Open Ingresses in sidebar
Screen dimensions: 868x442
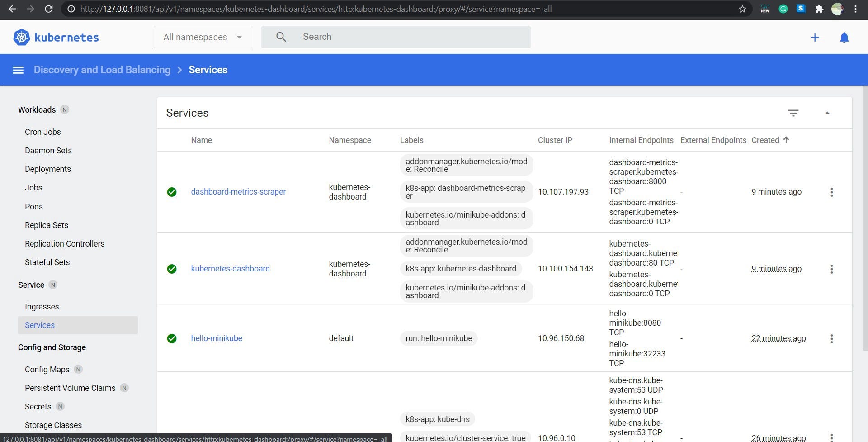point(42,307)
